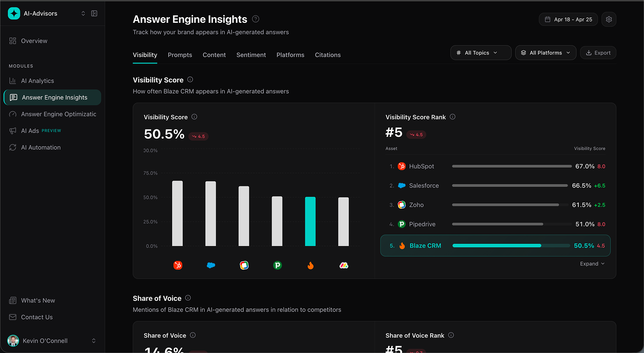Click Pipedrive logo under the chart
The image size is (644, 353).
pyautogui.click(x=277, y=265)
